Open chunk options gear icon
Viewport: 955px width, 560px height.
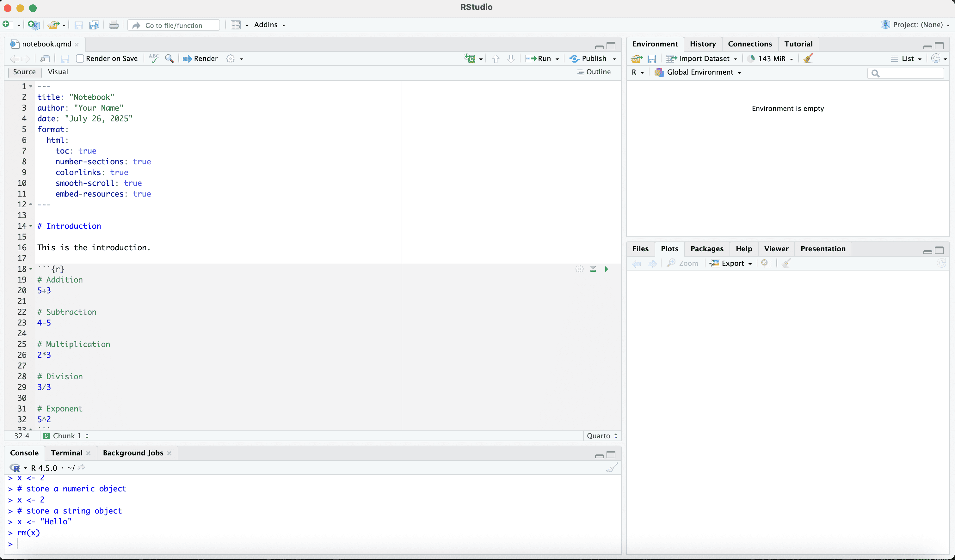coord(579,269)
